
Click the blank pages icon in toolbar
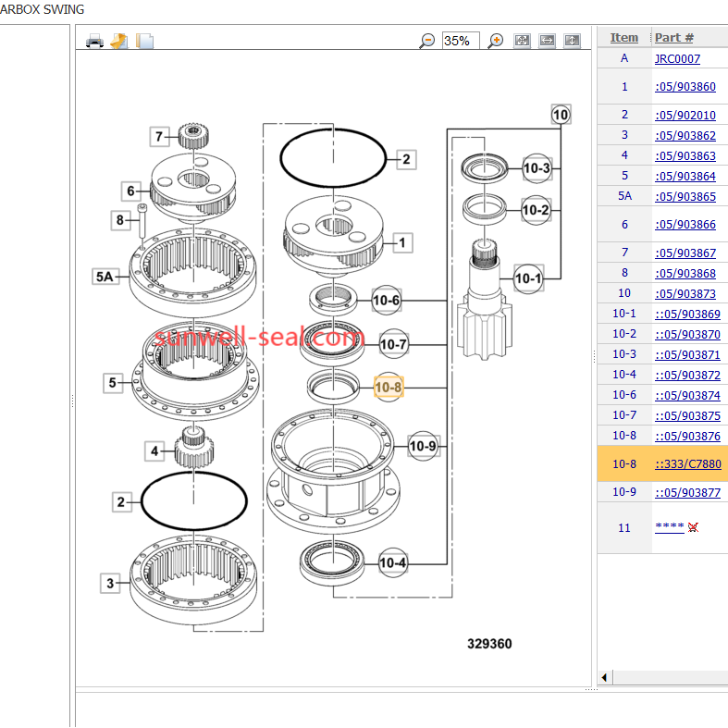point(144,40)
